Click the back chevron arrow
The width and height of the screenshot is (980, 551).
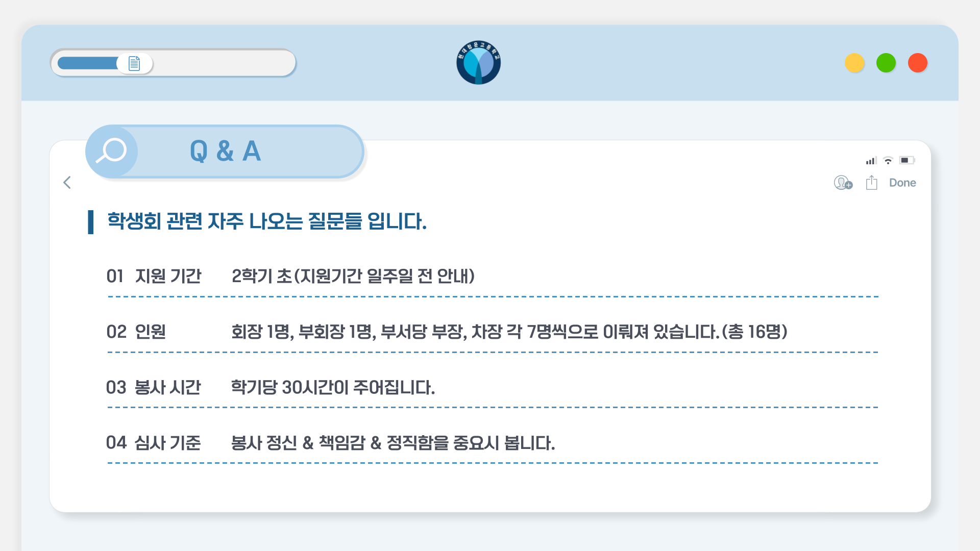(67, 183)
